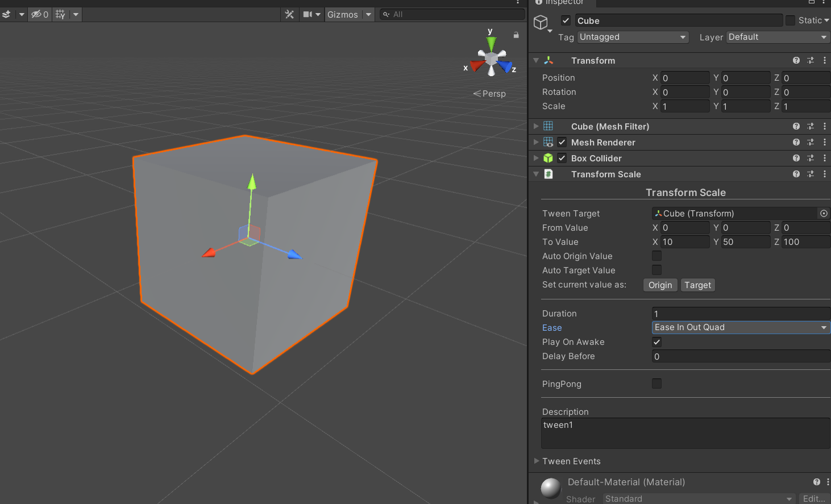Expand the Cube (Mesh Filter) component

[536, 126]
